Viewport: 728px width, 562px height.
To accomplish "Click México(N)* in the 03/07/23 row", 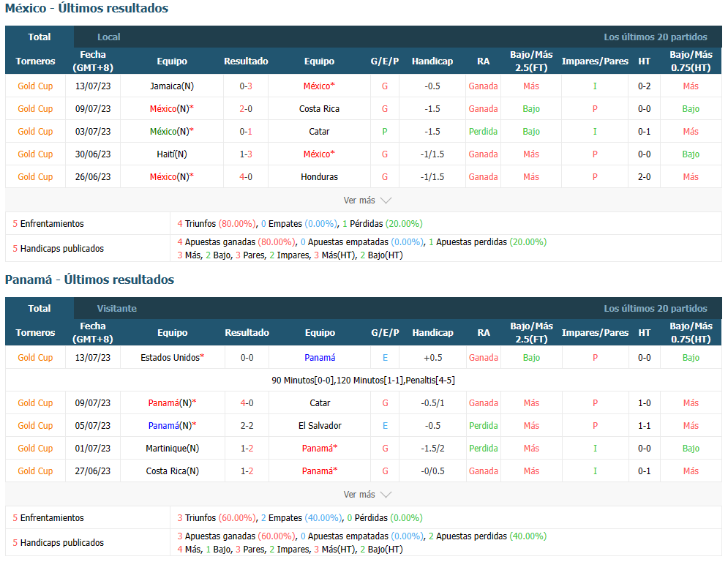I will pos(172,132).
